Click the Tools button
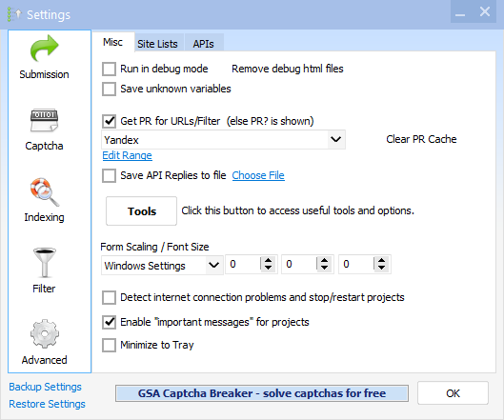Image resolution: width=504 pixels, height=420 pixels. (x=141, y=211)
